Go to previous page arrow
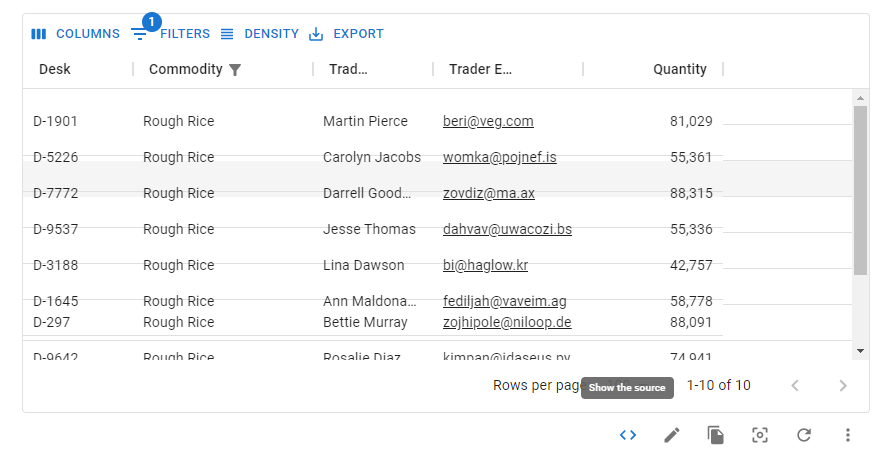886x476 pixels. 795,386
